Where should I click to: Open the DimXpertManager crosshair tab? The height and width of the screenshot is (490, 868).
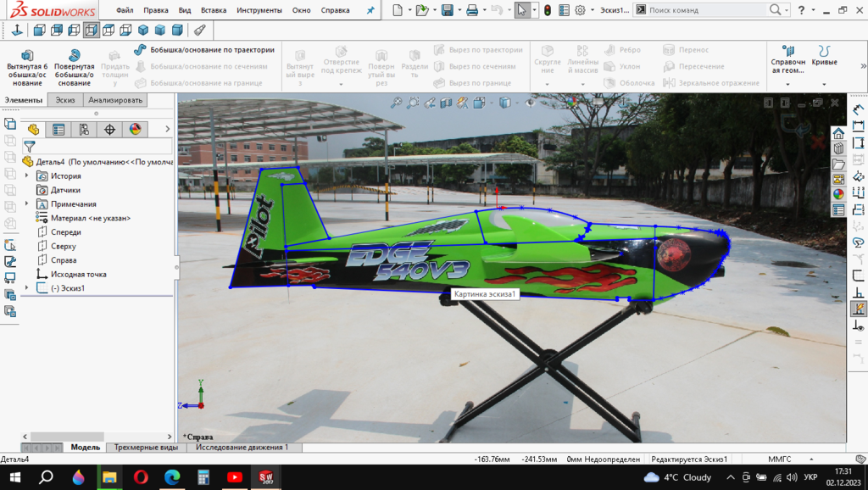(109, 130)
